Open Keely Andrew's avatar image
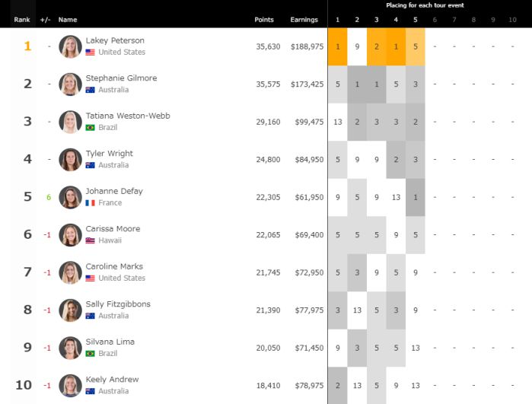Viewport: 532px width, 404px height. tap(70, 386)
